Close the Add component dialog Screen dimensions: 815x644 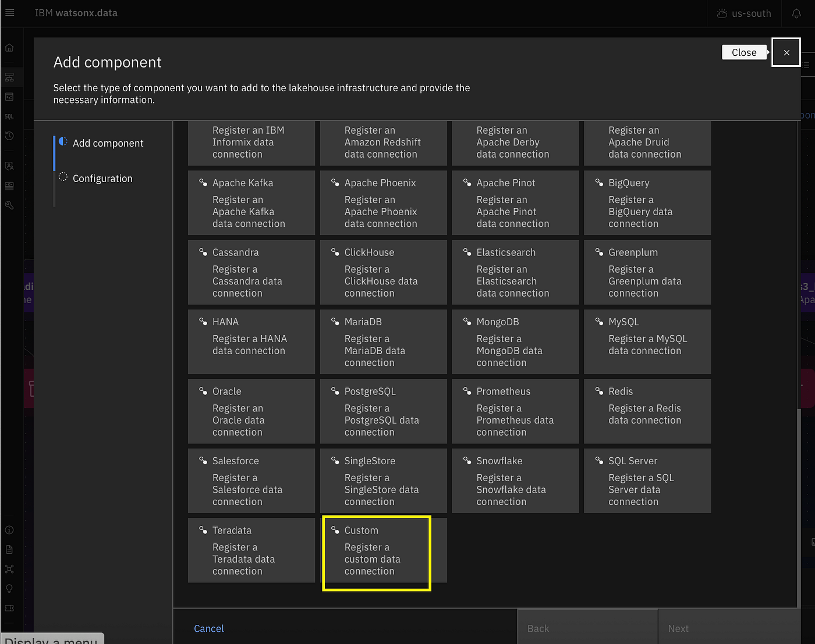tap(786, 52)
